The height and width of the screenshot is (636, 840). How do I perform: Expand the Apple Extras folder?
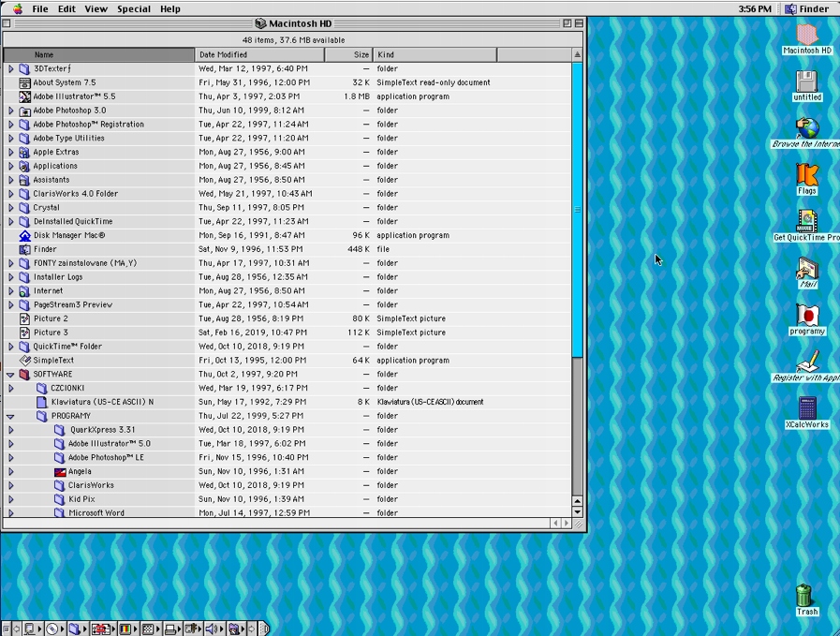pos(10,152)
